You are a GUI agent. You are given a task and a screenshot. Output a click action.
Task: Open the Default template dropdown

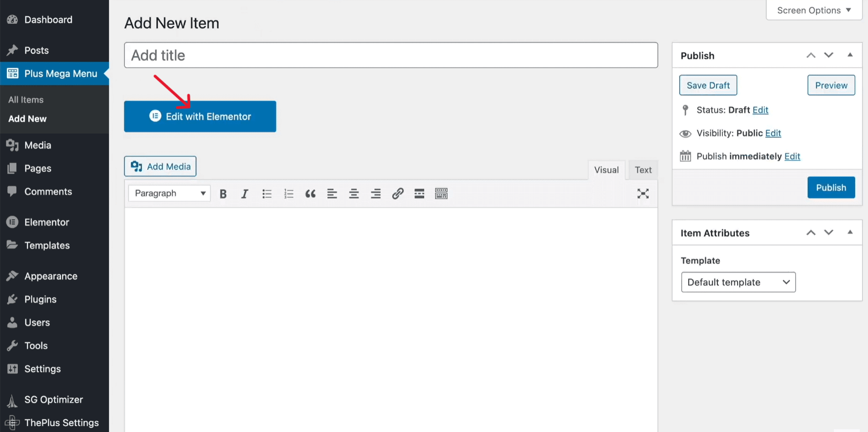pos(738,282)
